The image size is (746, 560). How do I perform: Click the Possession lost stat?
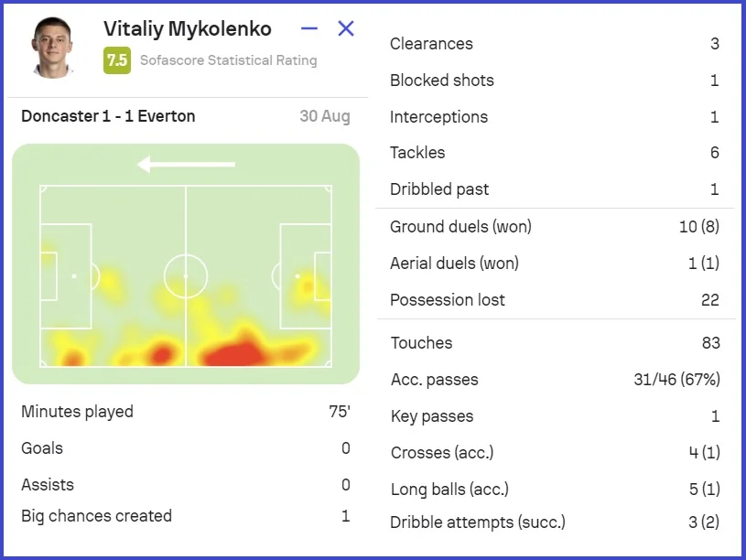tap(448, 300)
